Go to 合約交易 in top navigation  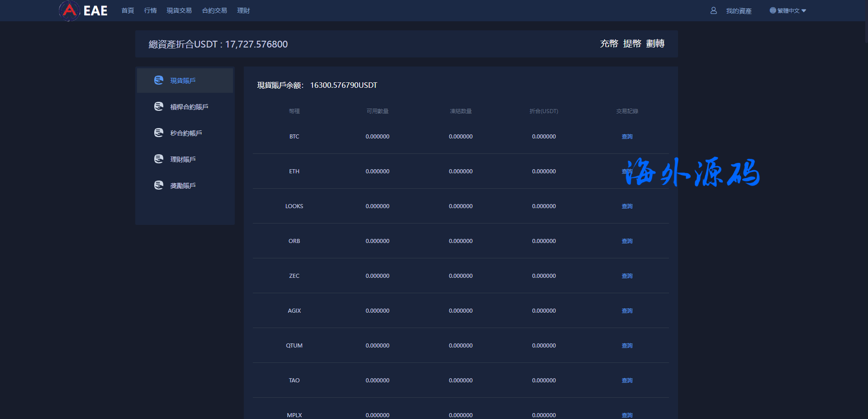point(214,10)
